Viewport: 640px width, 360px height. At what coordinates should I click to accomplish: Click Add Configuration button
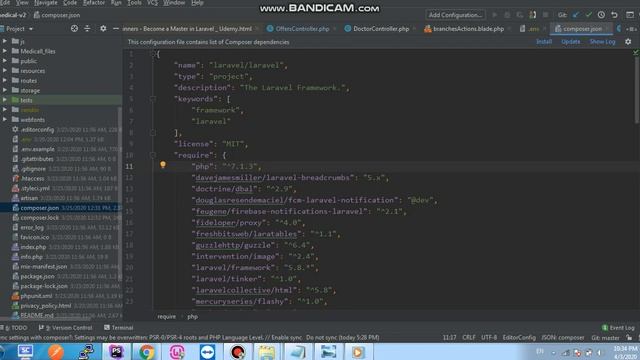click(x=456, y=15)
